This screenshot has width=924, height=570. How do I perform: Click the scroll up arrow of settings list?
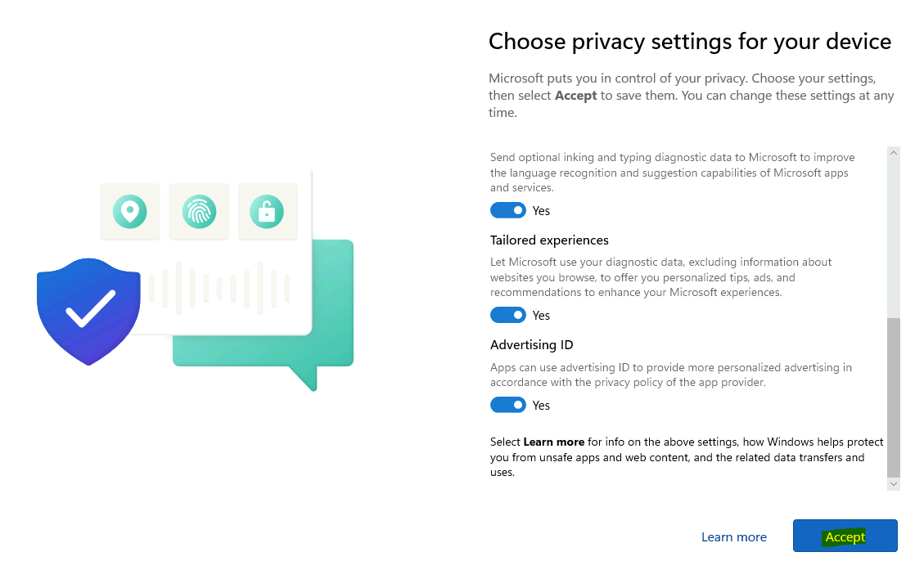tap(894, 153)
